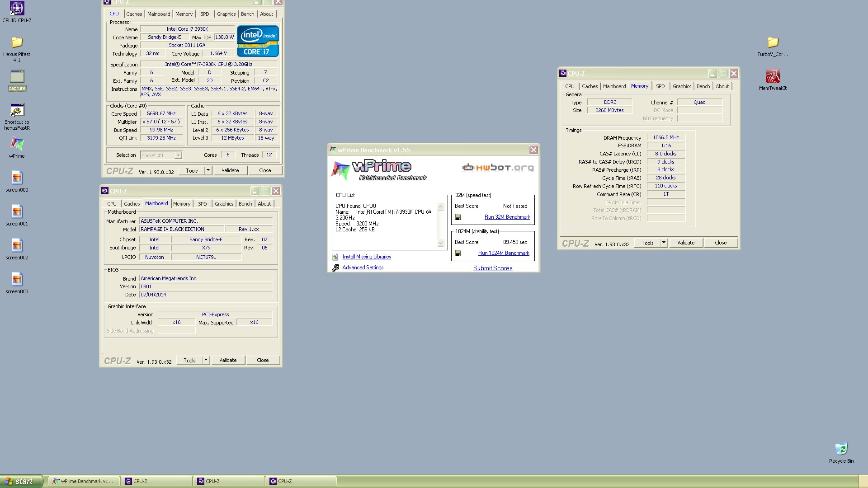Click the hwbot.org logo in wPrime
Screen dimensions: 868x488
pos(498,168)
